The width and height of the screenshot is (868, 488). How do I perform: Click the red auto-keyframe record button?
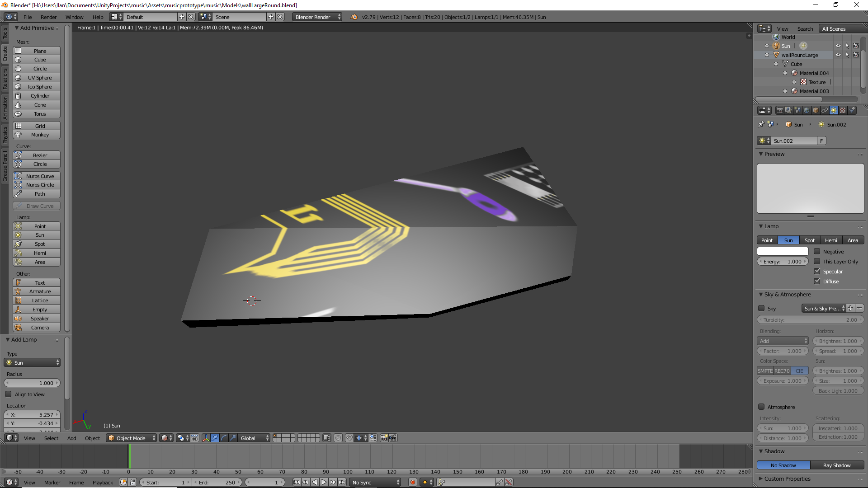(x=412, y=482)
